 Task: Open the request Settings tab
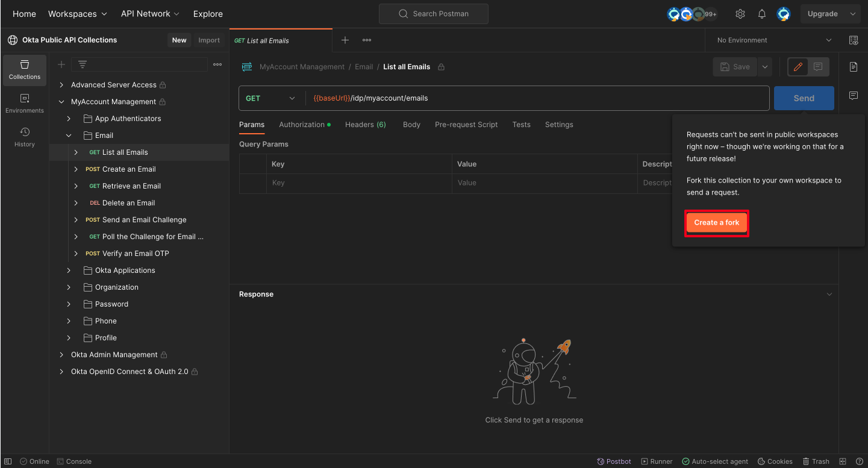[x=559, y=125]
